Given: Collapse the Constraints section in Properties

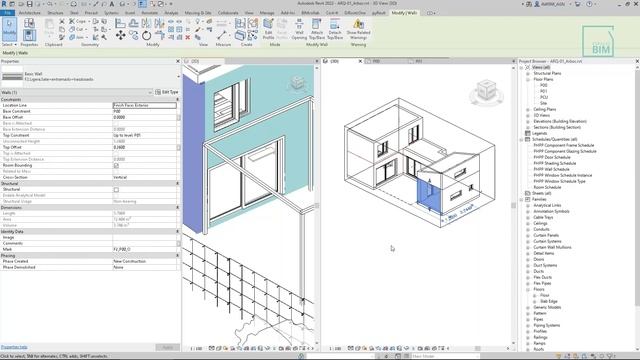Looking at the screenshot, I should (178, 99).
